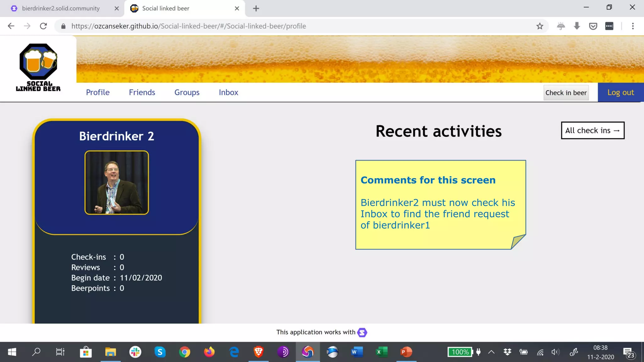Image resolution: width=644 pixels, height=362 pixels.
Task: View site security lock info
Action: coord(63,26)
